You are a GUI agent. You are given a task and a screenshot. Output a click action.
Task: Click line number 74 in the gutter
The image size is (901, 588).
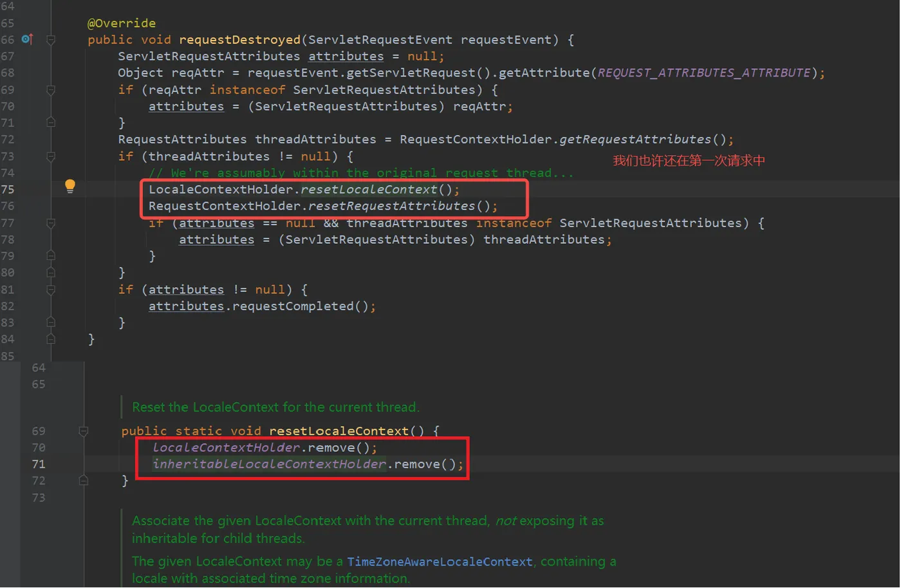[8, 173]
